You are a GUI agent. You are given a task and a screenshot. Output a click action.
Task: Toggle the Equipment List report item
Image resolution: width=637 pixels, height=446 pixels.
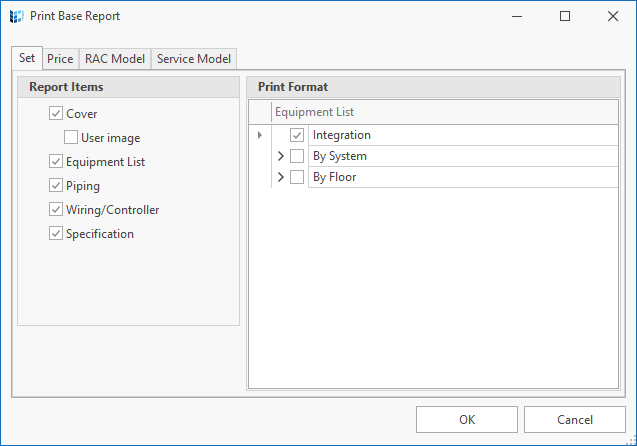pos(56,161)
